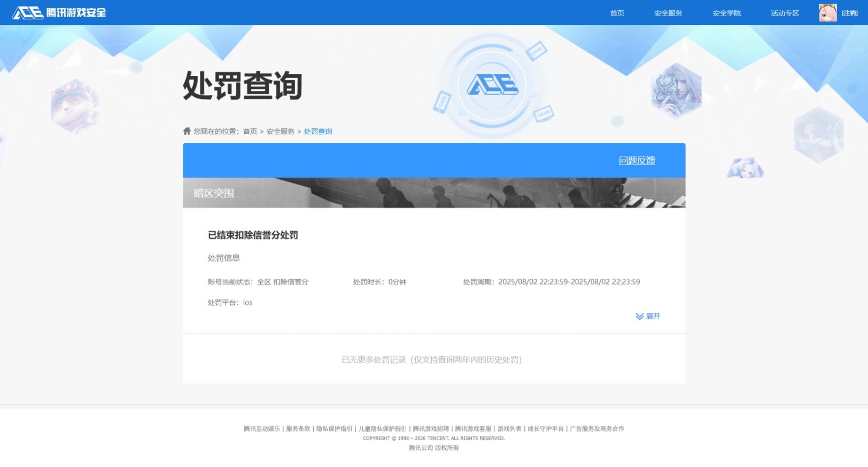
Task: Go to 安全服务 in the breadcrumb
Action: [281, 132]
